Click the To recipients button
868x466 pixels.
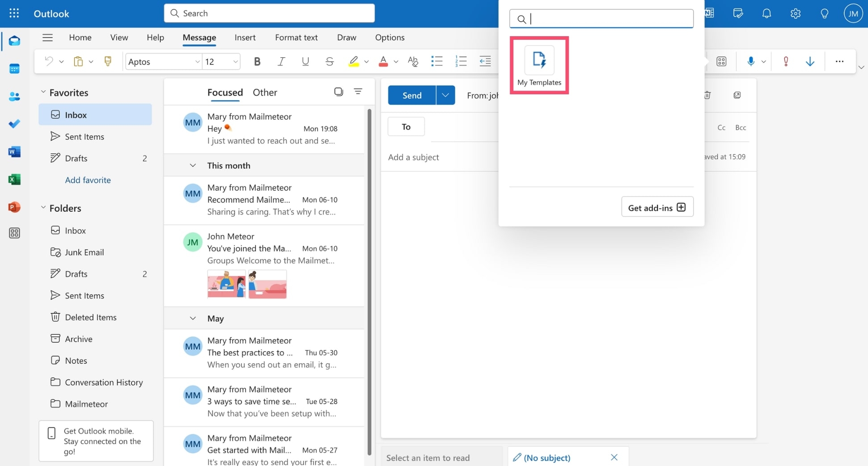click(406, 127)
